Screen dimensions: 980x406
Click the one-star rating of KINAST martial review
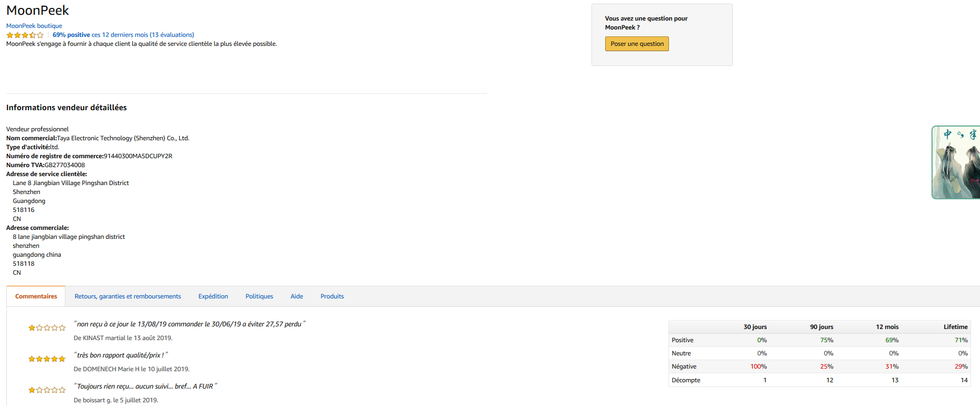47,328
